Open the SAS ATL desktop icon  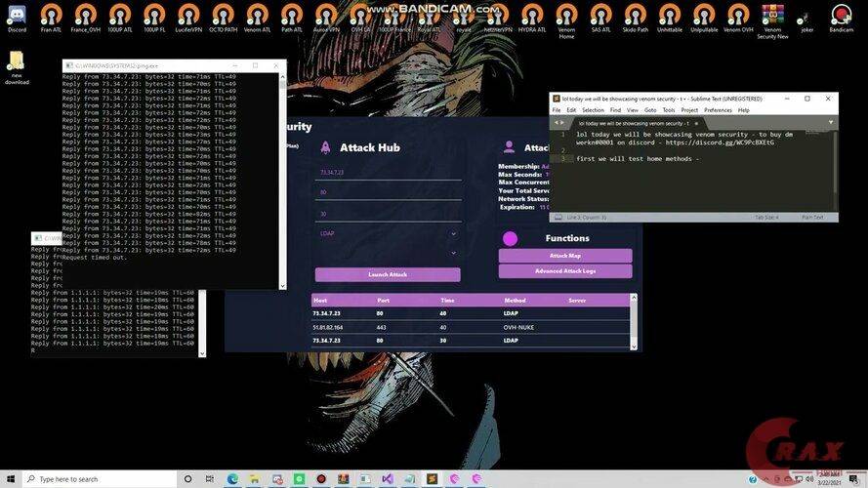[600, 19]
